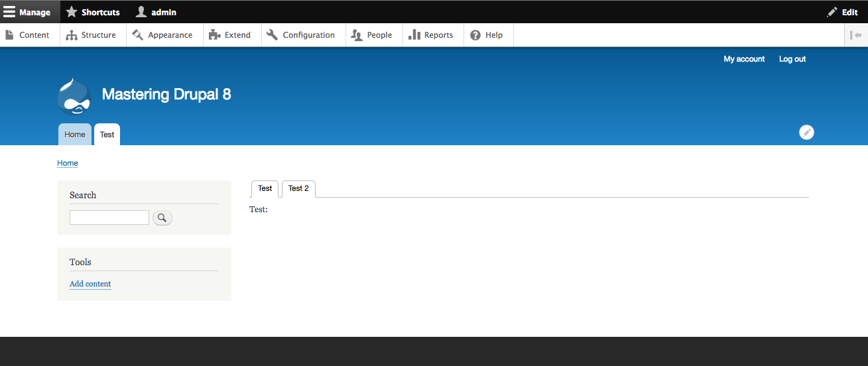Click the Edit toolbar label
This screenshot has width=868, height=366.
pos(850,12)
